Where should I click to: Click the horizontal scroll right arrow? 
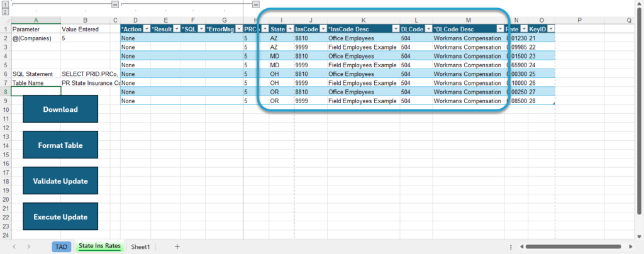[x=631, y=246]
